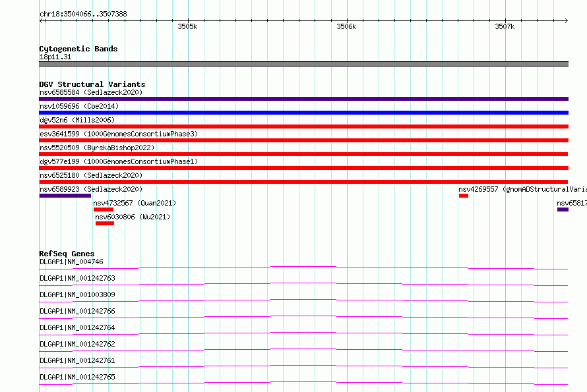Click the magenta NM_001242765 intron line
The width and height of the screenshot is (587, 392).
point(303,382)
